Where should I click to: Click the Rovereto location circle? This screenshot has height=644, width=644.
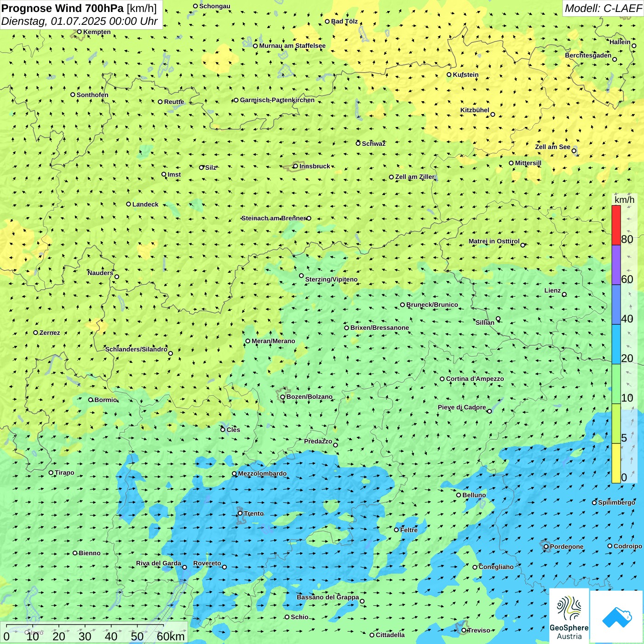(x=224, y=567)
